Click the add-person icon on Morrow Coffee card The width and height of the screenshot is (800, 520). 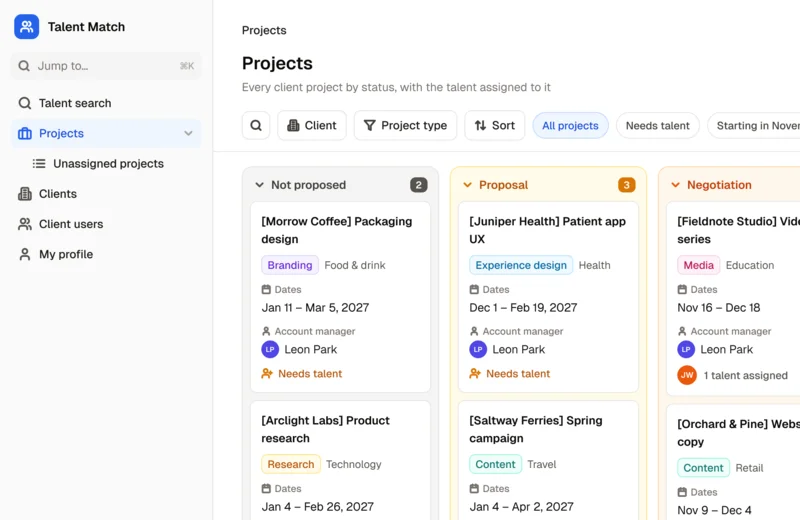[267, 374]
